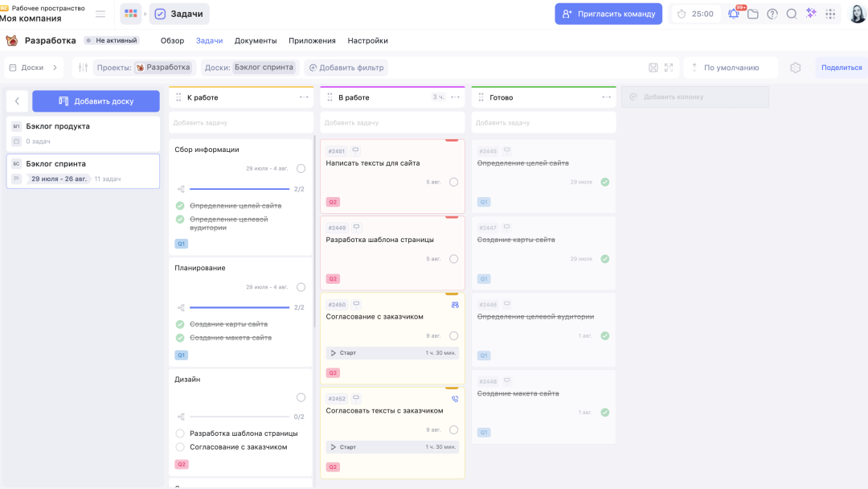This screenshot has height=489, width=868.
Task: Click the save filter floppy icon
Action: (x=653, y=68)
